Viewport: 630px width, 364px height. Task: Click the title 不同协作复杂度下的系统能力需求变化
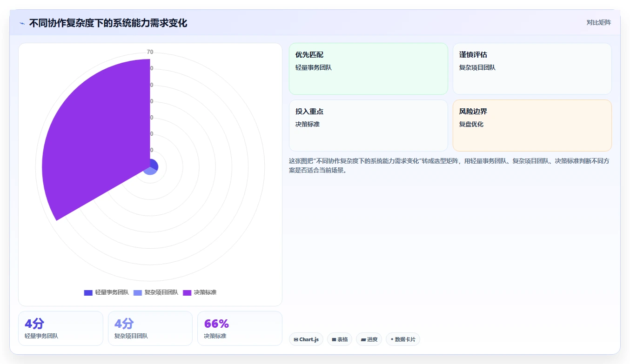(108, 23)
